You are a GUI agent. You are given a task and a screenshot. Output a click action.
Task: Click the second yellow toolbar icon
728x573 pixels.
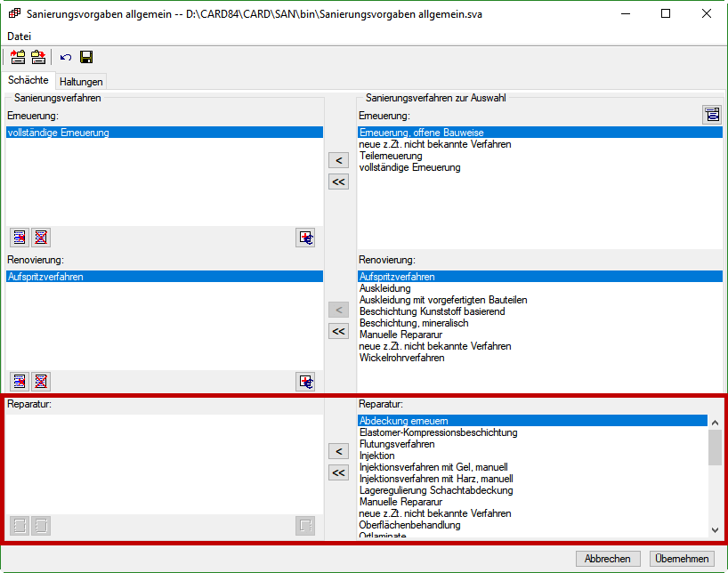click(x=38, y=57)
